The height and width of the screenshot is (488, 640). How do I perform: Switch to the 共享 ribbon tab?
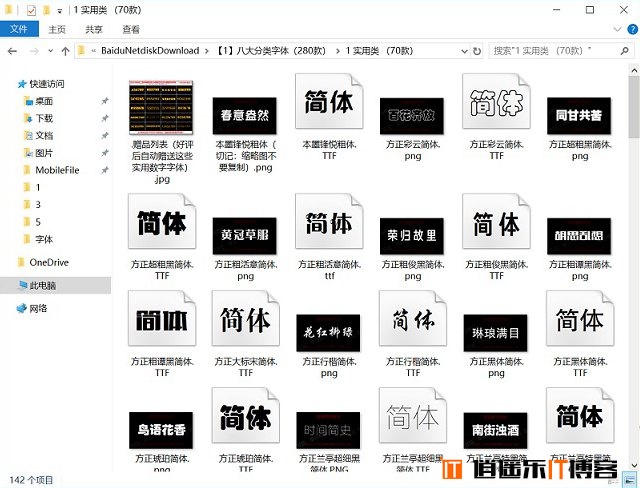[x=94, y=29]
